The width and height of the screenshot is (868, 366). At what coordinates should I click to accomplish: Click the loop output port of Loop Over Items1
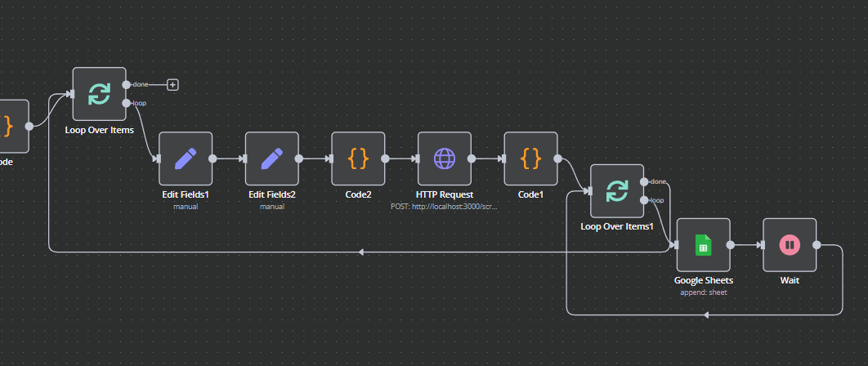pyautogui.click(x=644, y=200)
